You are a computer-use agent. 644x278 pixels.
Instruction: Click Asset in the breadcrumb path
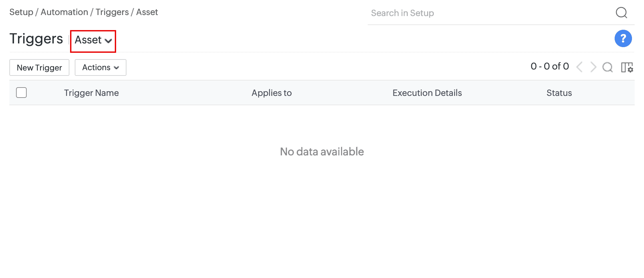point(147,12)
